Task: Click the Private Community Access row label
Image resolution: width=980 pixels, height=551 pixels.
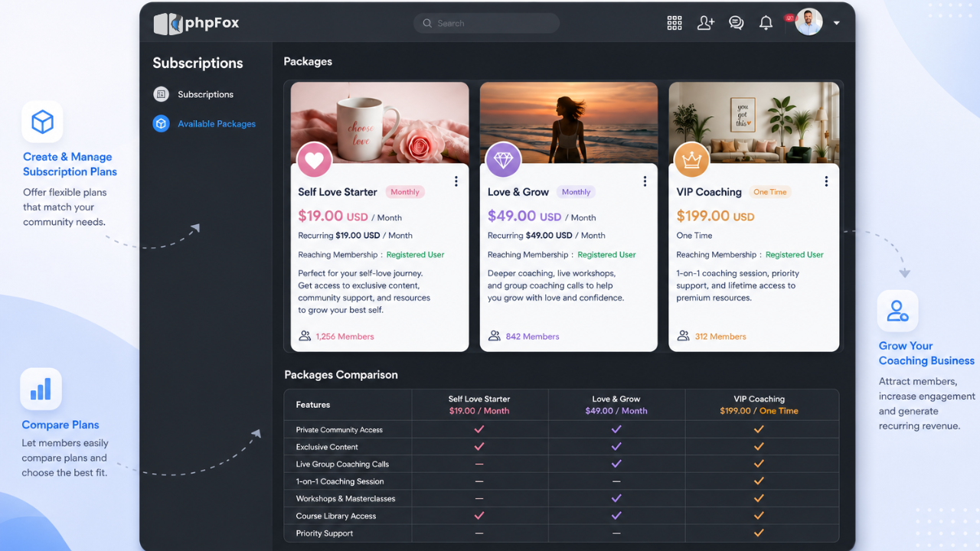Action: pos(339,430)
